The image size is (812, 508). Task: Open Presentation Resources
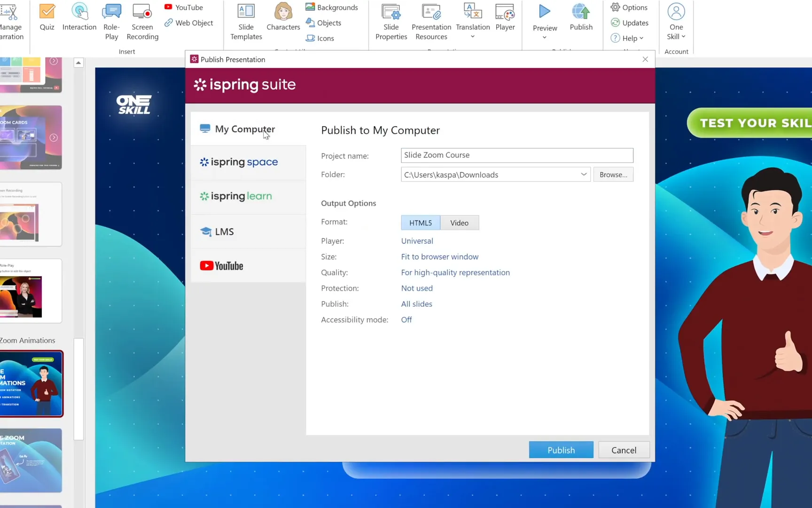point(431,22)
